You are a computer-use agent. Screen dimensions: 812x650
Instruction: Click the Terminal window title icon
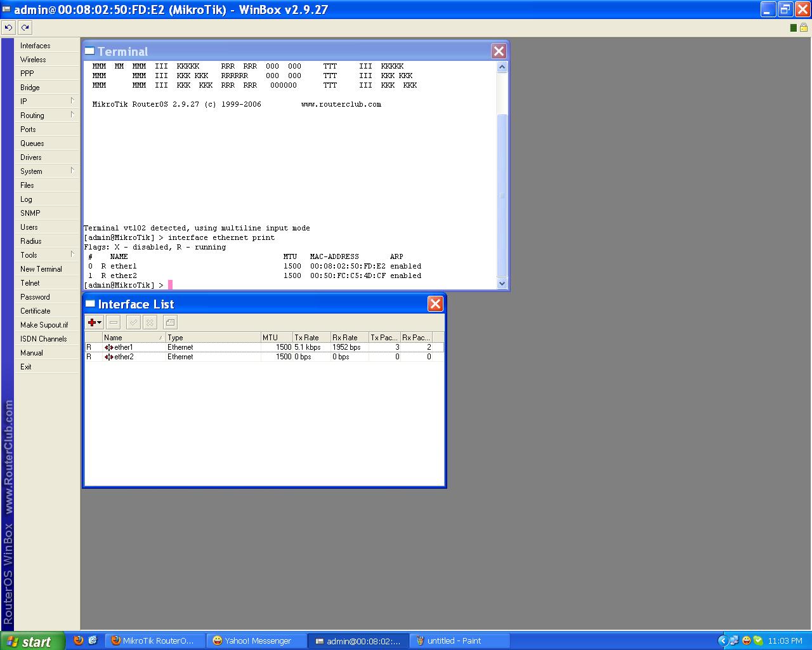tap(90, 51)
